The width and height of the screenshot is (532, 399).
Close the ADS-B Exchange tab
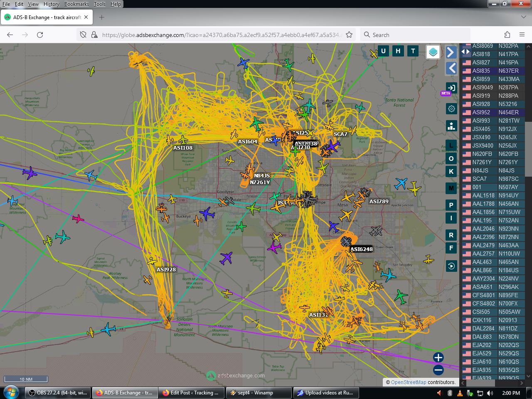pyautogui.click(x=86, y=17)
